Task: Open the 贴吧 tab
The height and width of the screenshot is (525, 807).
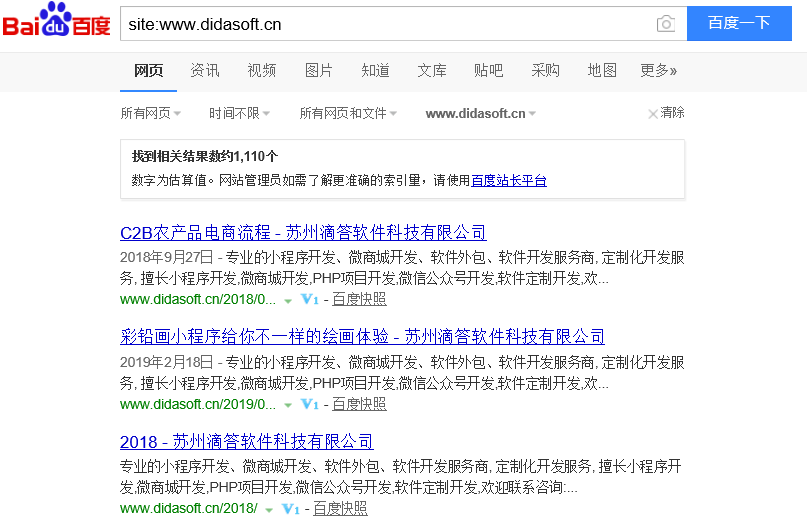Action: click(488, 71)
